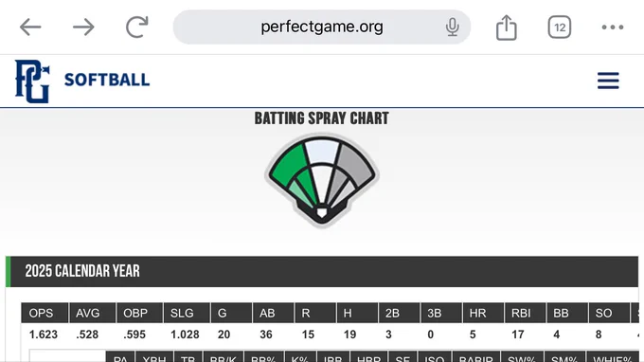This screenshot has height=362, width=644.
Task: Open the share sheet icon
Action: [x=506, y=27]
